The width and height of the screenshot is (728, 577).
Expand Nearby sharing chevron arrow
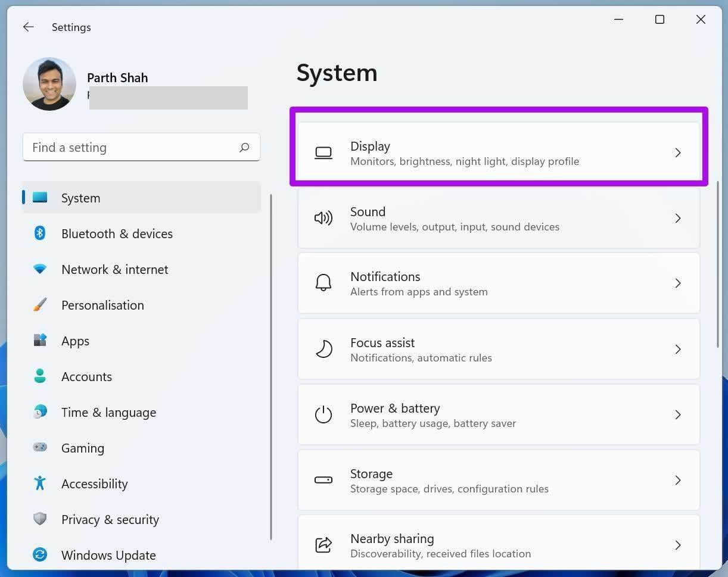677,545
